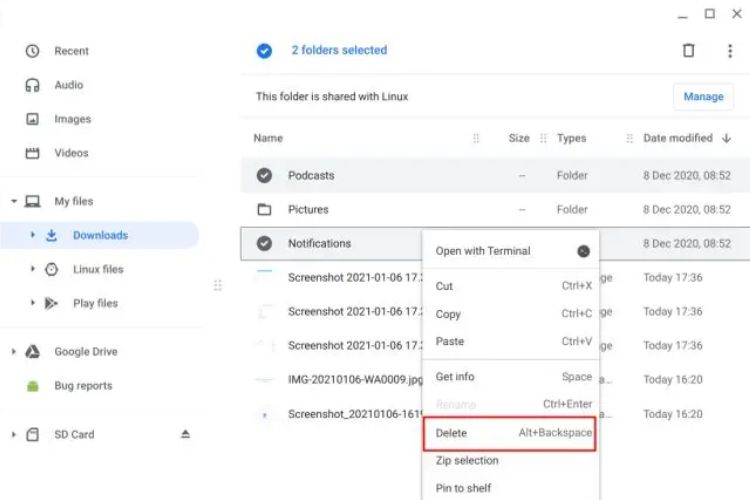Click the Notifications folder name

click(x=319, y=244)
